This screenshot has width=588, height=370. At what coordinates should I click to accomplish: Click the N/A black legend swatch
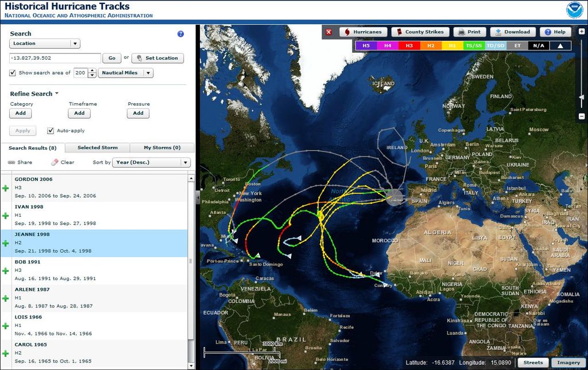click(539, 46)
